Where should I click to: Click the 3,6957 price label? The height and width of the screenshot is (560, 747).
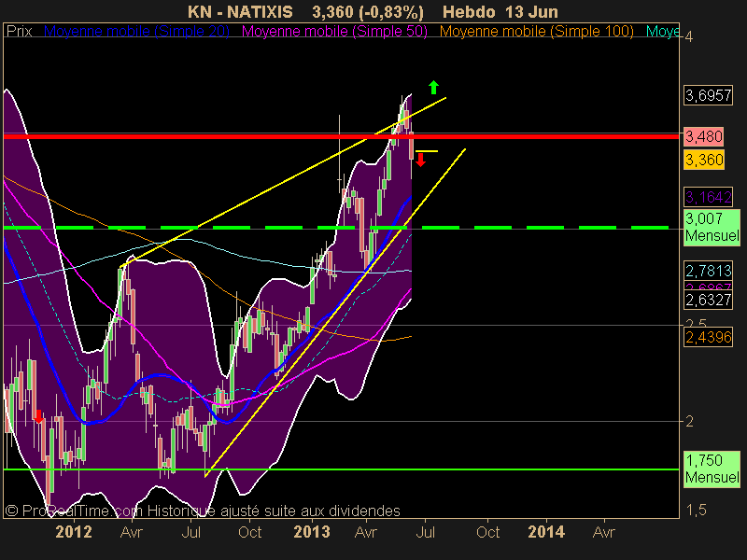[x=708, y=96]
